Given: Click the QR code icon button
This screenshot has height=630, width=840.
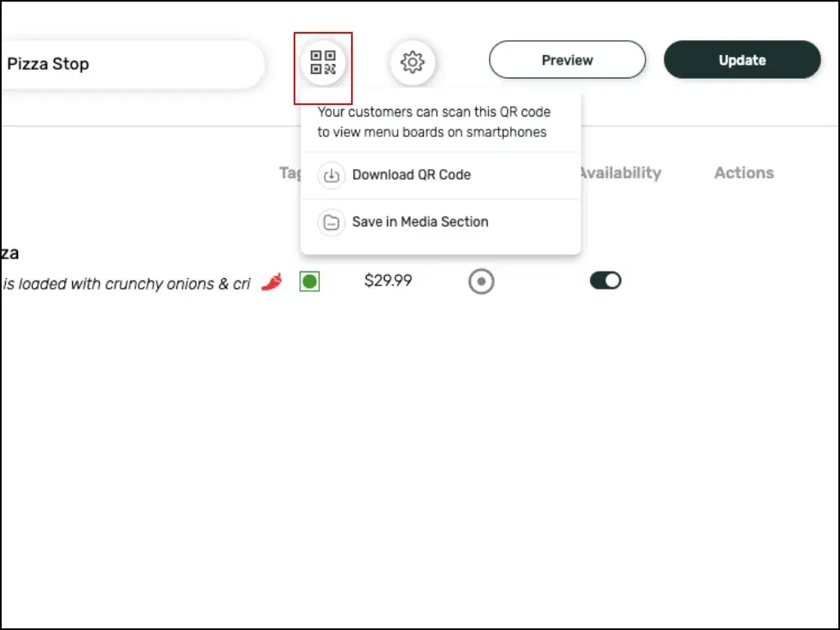Looking at the screenshot, I should tap(323, 62).
